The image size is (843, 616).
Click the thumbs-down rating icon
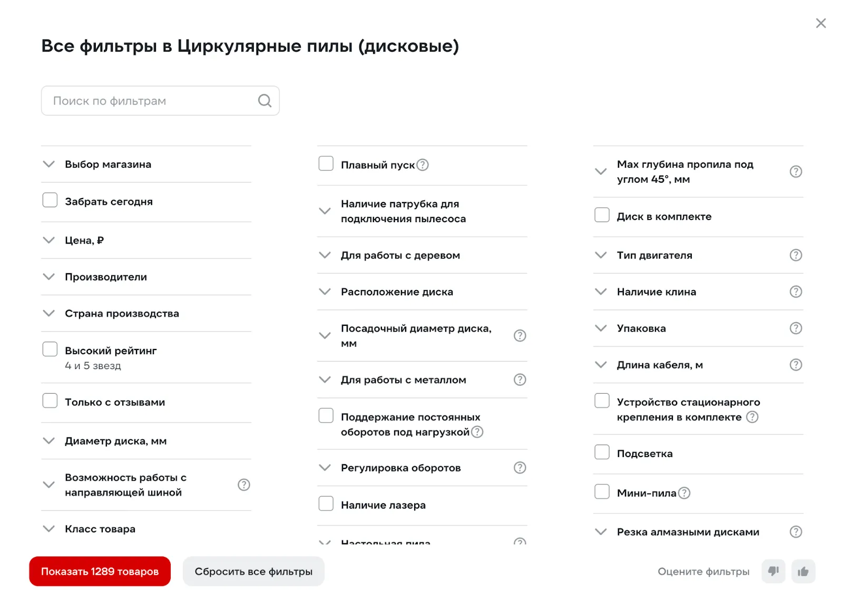click(x=773, y=571)
